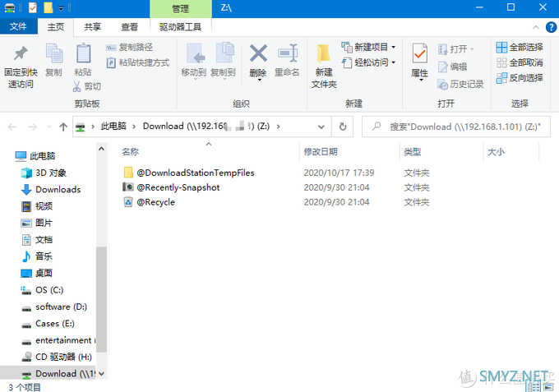The width and height of the screenshot is (559, 392).
Task: Click the search box for Download drive
Action: (456, 127)
